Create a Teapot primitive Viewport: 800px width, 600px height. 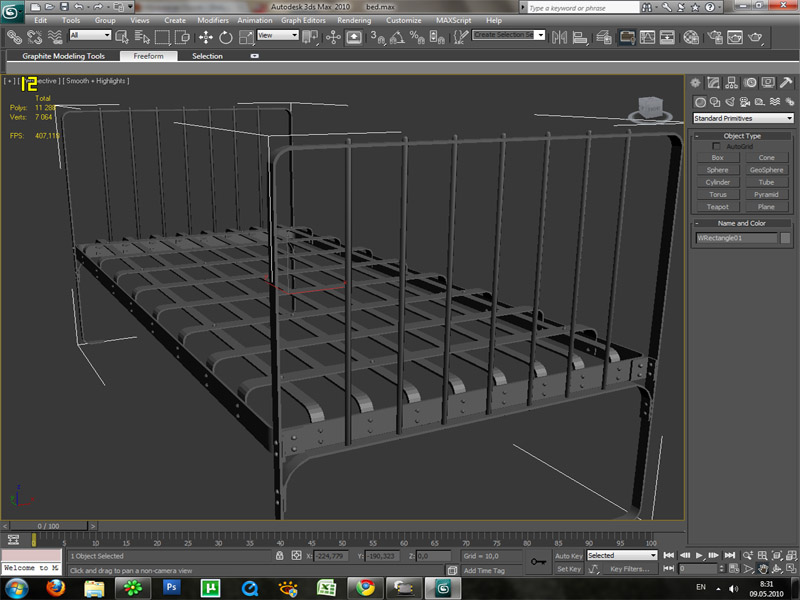pos(717,207)
